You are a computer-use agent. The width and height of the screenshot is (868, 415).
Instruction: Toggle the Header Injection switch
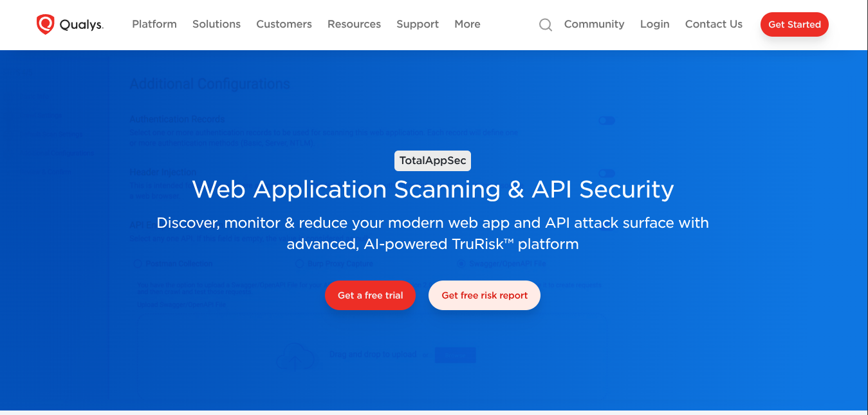coord(606,173)
